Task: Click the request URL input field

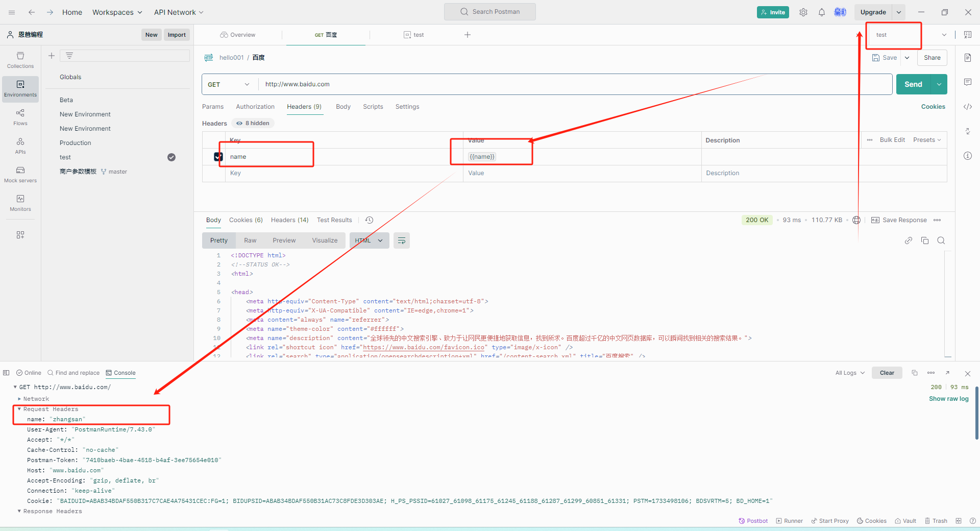Action: [x=572, y=84]
